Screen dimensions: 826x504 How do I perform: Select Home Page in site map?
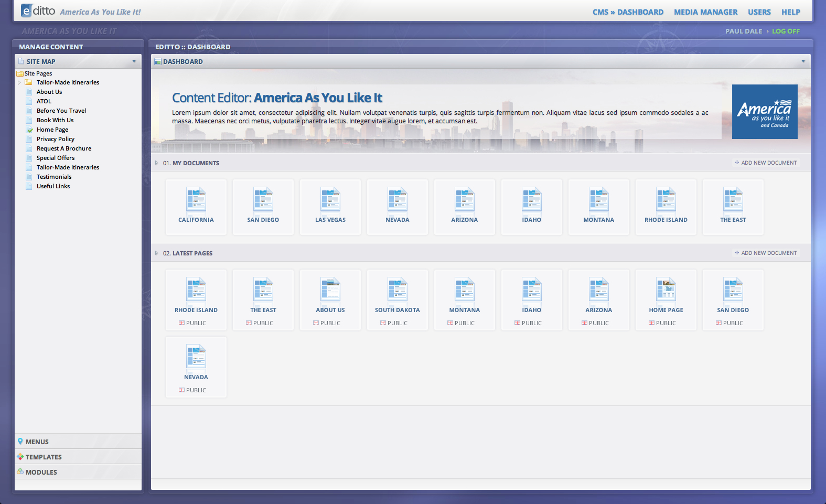[x=52, y=130]
